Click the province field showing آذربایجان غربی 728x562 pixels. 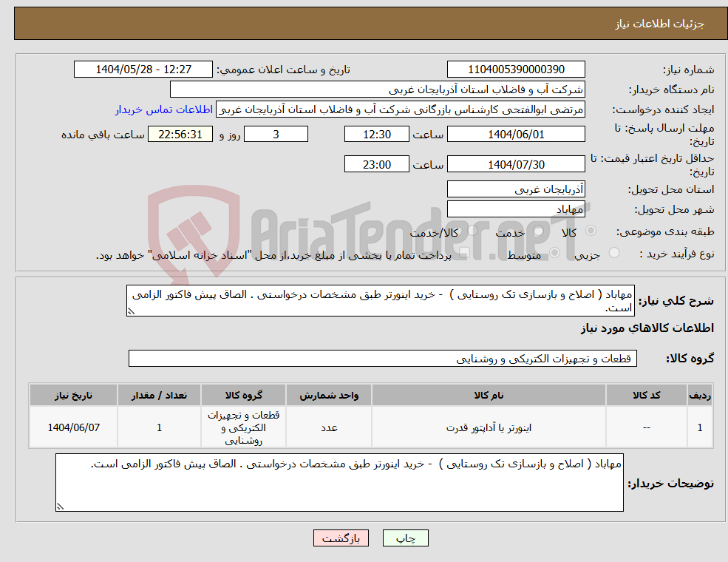coord(516,189)
